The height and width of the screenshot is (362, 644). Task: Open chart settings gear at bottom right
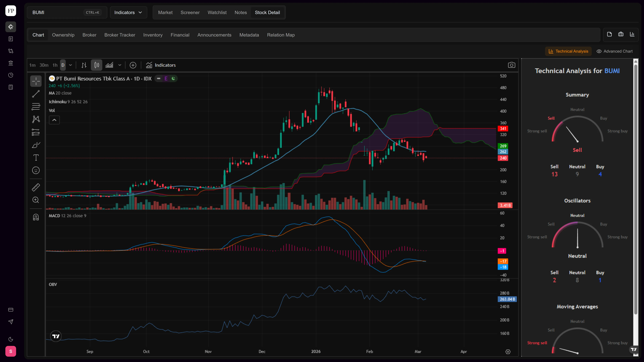point(508,352)
